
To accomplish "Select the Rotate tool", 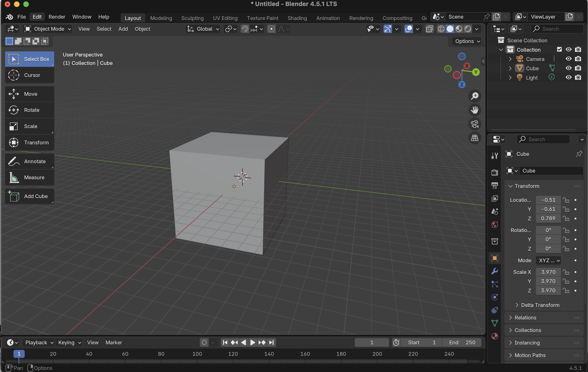I will tap(29, 110).
